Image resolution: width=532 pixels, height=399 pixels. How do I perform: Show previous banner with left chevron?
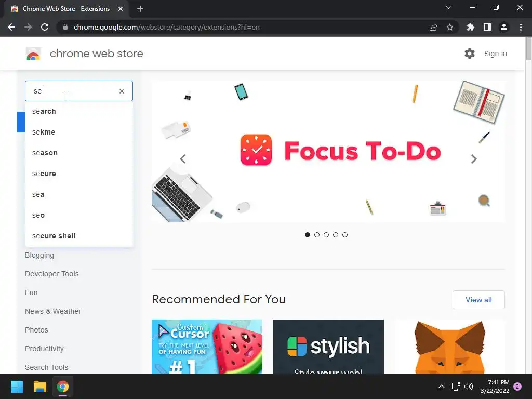click(183, 159)
